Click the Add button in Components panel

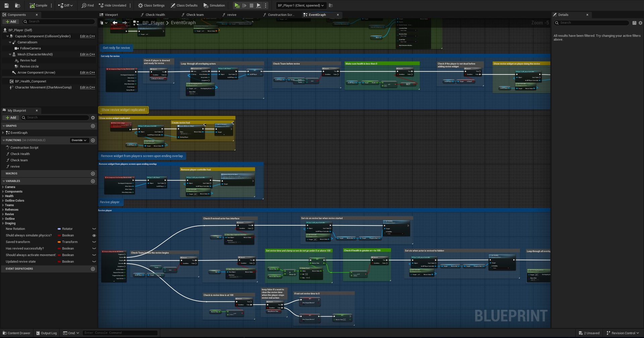(11, 22)
